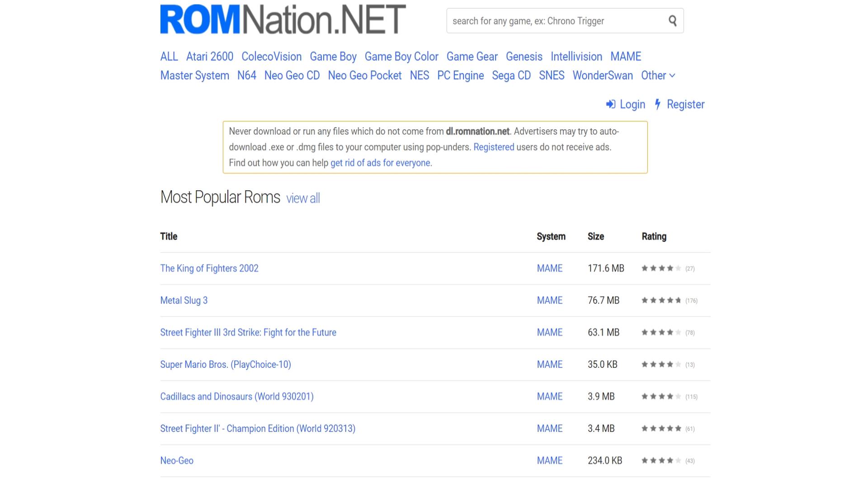This screenshot has width=868, height=488.
Task: Click the 171.6 MB size value
Action: pos(606,268)
